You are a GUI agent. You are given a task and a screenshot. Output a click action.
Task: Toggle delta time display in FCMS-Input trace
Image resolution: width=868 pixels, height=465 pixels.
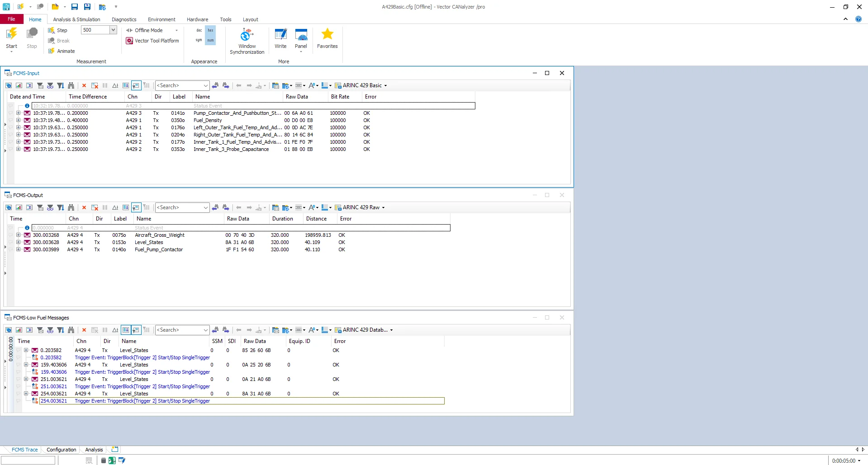(x=115, y=85)
